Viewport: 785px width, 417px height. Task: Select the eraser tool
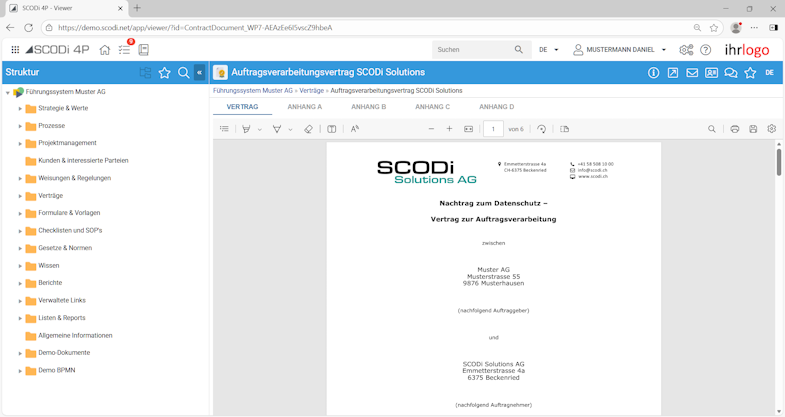[x=308, y=129]
